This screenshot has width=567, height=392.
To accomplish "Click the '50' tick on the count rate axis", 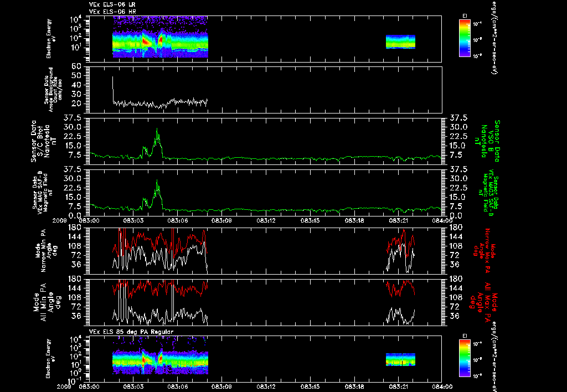I will point(76,76).
